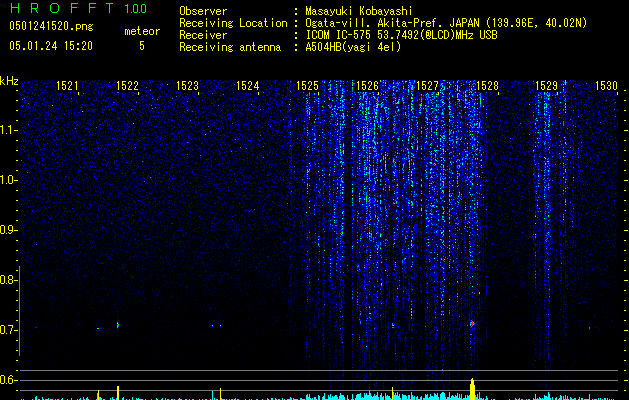
Task: Click the 0.7 frequency axis label
Action: [8, 330]
